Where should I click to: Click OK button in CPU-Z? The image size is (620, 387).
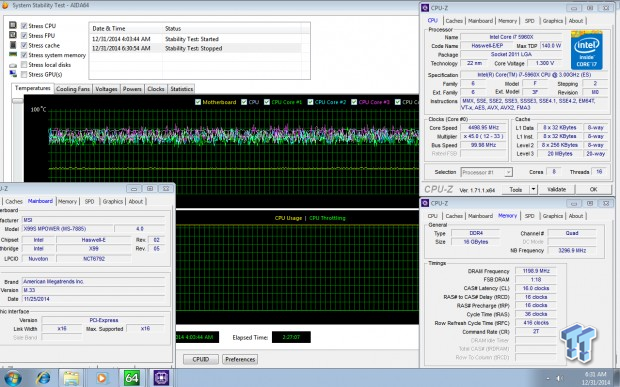click(593, 189)
